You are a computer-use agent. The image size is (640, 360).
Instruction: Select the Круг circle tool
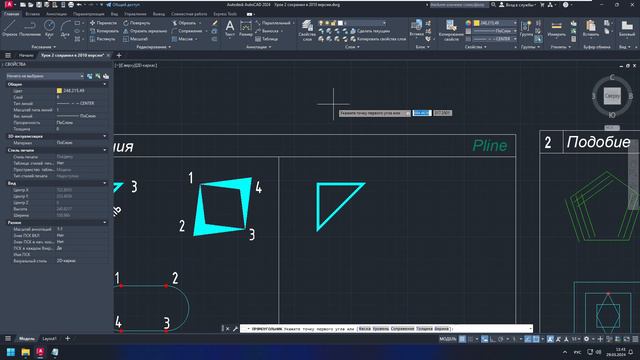pyautogui.click(x=49, y=29)
